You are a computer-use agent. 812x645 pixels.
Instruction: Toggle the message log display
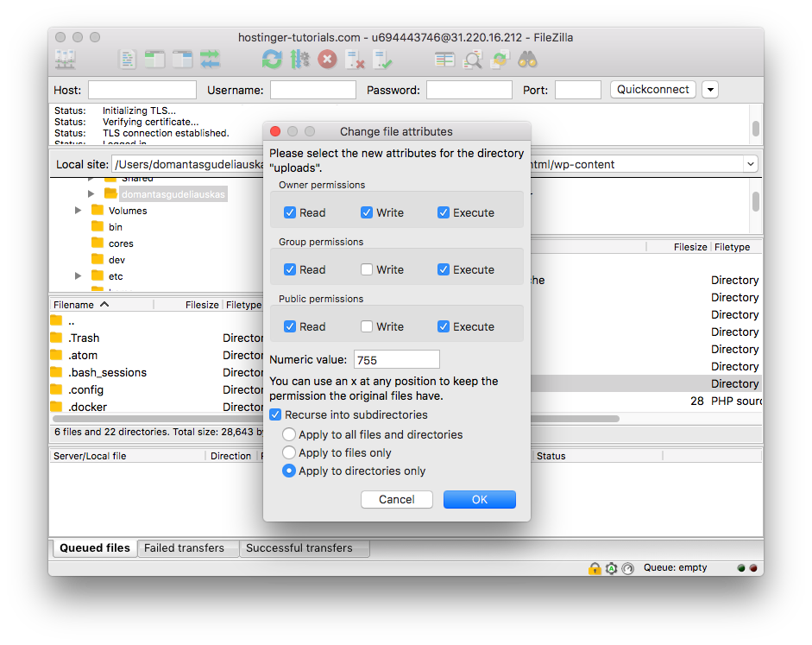(x=128, y=60)
